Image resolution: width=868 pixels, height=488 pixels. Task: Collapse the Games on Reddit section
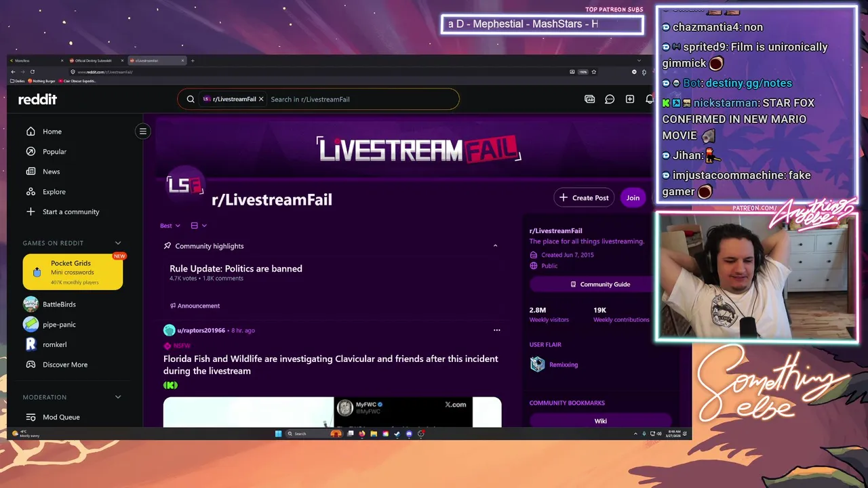point(118,243)
